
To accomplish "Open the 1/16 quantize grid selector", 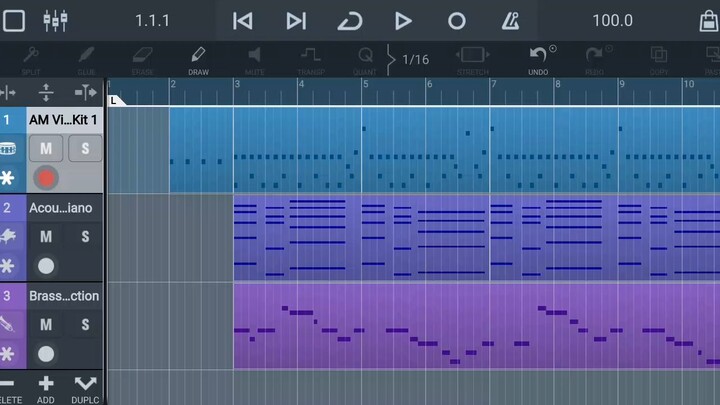I will pos(415,59).
